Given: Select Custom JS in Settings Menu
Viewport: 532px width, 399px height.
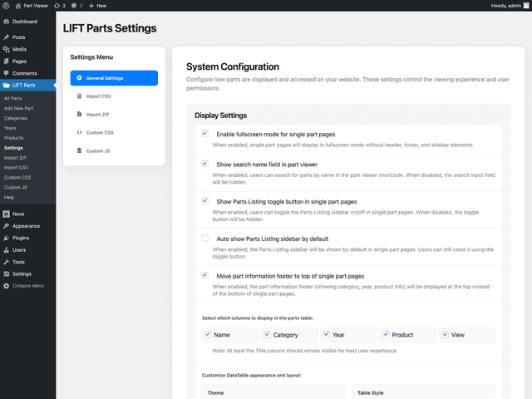Looking at the screenshot, I should 114,150.
